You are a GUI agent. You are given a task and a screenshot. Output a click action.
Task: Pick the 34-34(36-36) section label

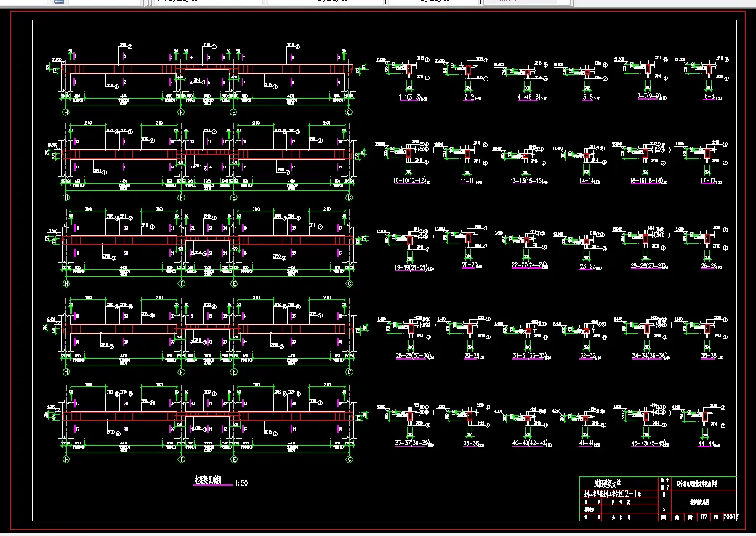[649, 356]
